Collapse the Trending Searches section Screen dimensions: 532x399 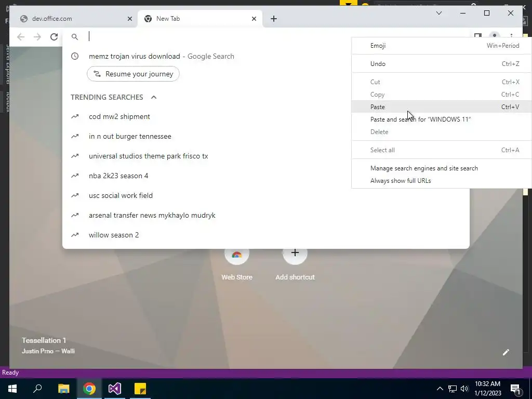click(x=154, y=97)
